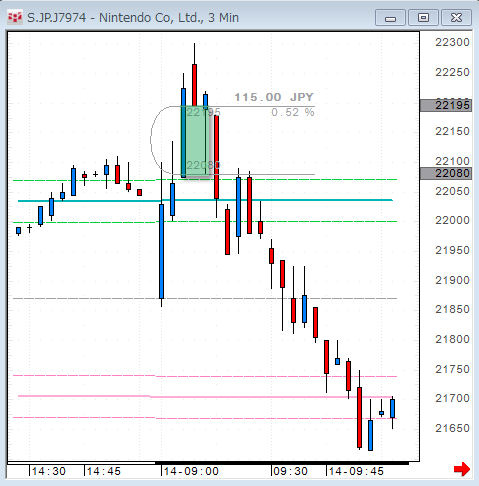
Task: Click the 21800 price axis label
Action: (452, 339)
